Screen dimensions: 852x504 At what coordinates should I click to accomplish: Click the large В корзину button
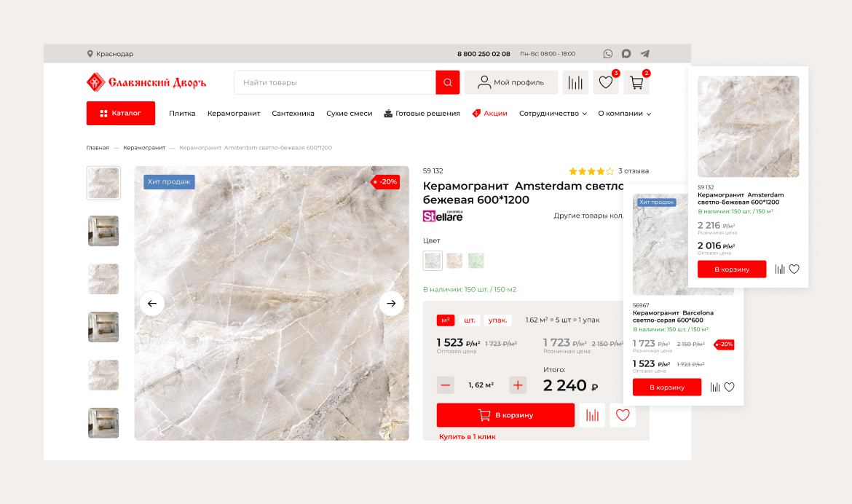pos(505,415)
